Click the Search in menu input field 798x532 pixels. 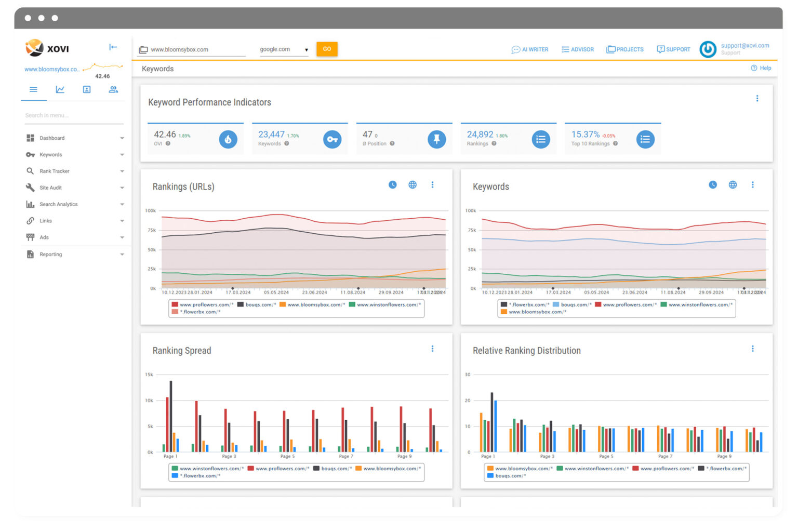point(73,115)
